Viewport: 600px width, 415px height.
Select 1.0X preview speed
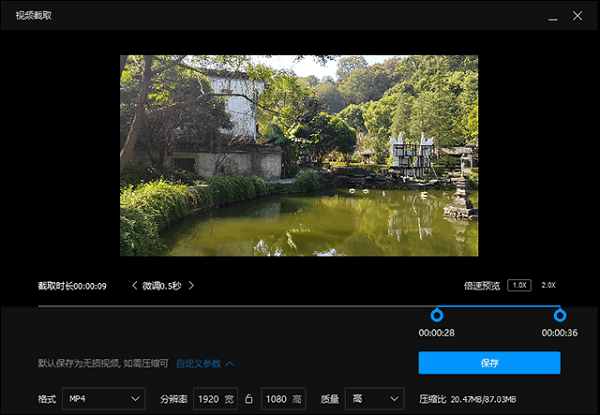(x=519, y=285)
